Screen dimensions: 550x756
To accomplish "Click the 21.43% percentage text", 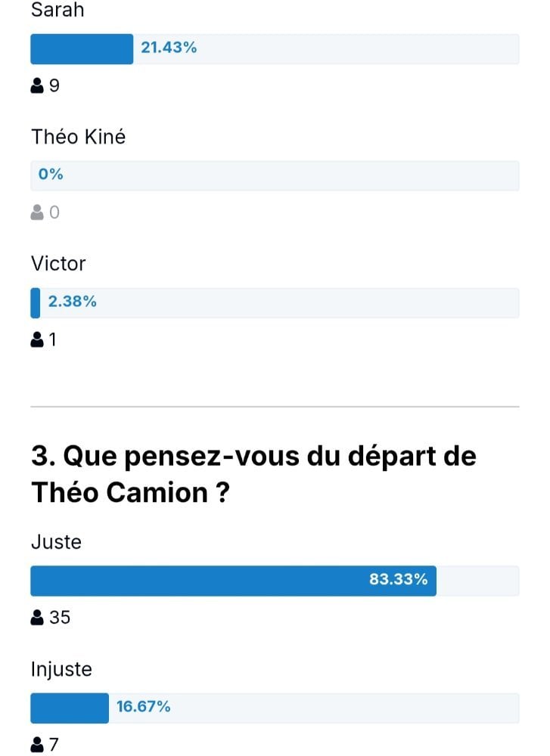I will [169, 47].
